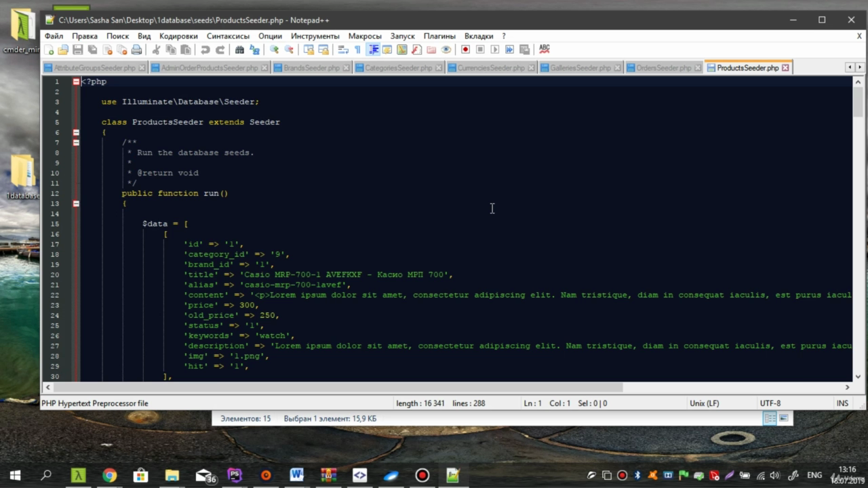
Task: Switch Explorer window to details view icon
Action: coord(770,418)
